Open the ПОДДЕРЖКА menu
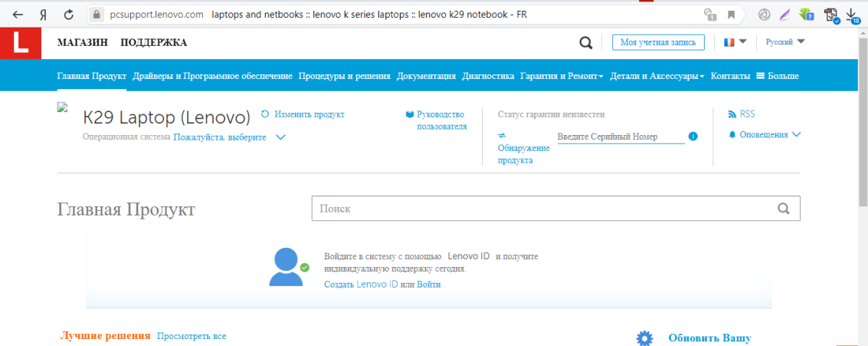The width and height of the screenshot is (868, 346). point(154,43)
